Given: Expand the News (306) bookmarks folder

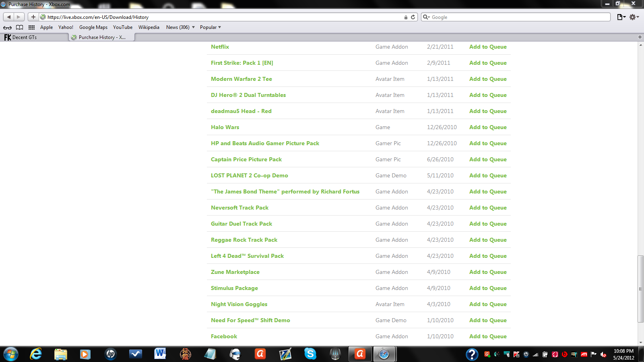Looking at the screenshot, I should [180, 27].
